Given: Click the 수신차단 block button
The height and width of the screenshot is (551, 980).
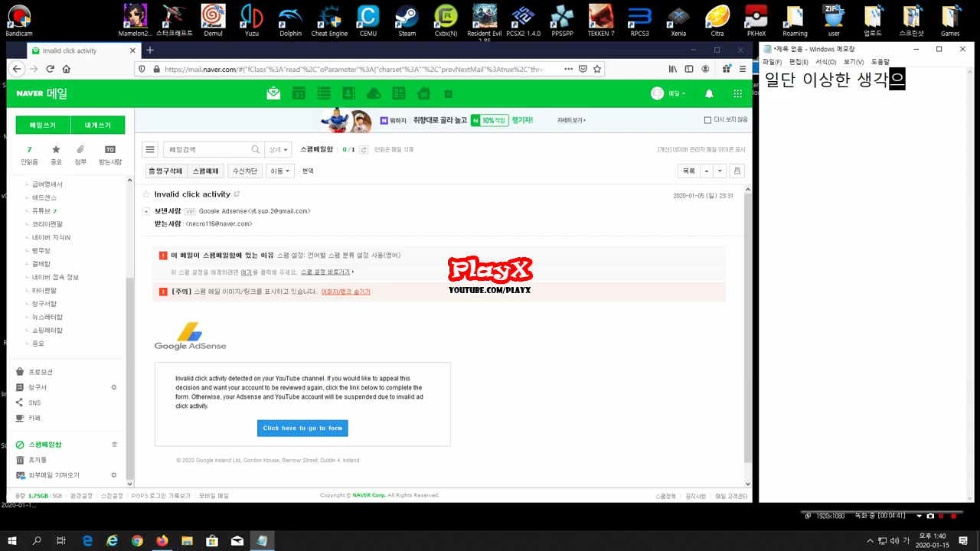Looking at the screenshot, I should pyautogui.click(x=245, y=171).
